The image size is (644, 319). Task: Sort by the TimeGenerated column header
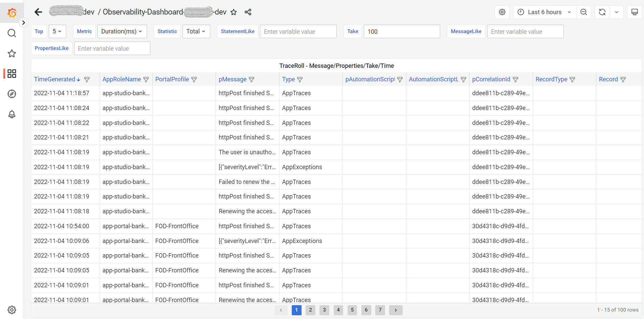click(55, 79)
